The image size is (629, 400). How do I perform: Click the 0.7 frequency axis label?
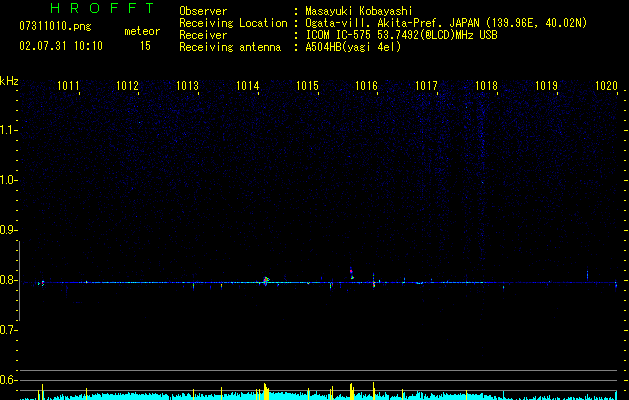(8, 330)
